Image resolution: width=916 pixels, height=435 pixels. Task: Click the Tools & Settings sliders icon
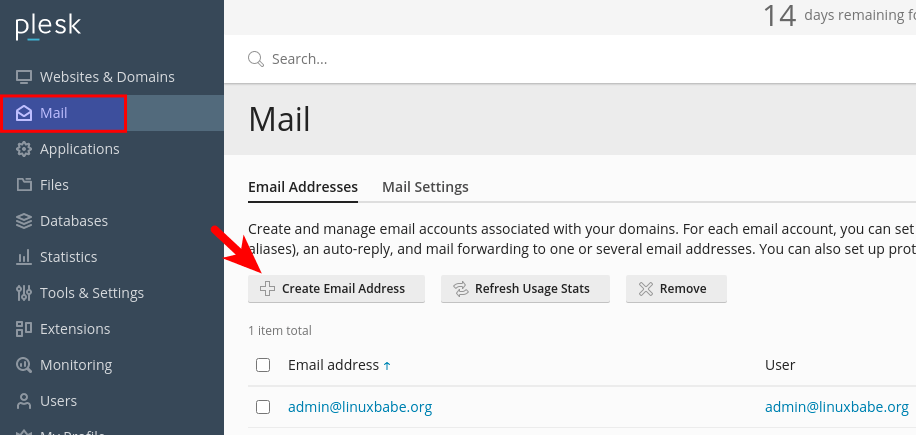pyautogui.click(x=24, y=293)
